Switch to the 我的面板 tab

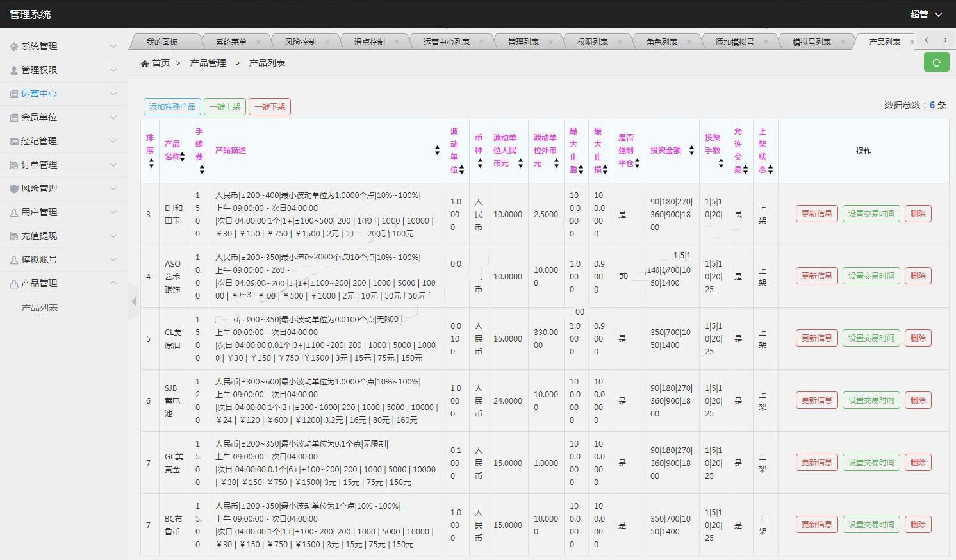tap(161, 42)
